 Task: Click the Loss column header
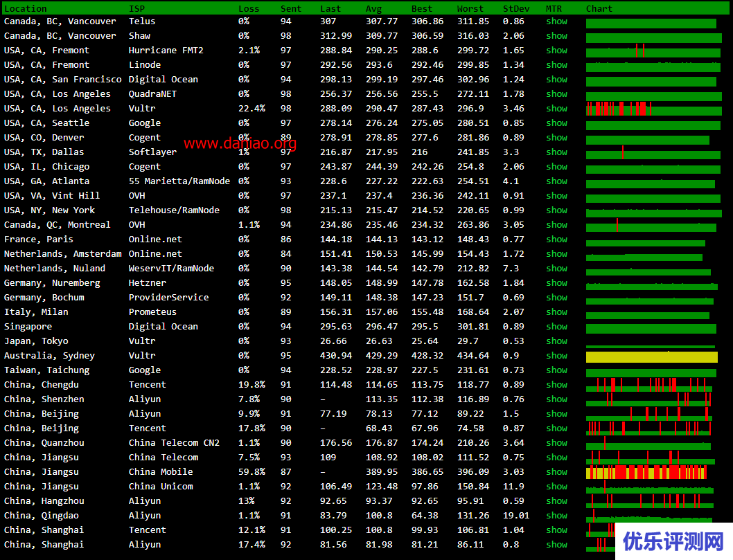(249, 9)
